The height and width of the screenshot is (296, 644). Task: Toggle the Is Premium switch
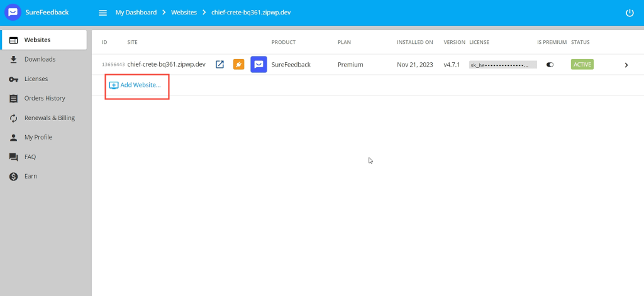(x=550, y=64)
